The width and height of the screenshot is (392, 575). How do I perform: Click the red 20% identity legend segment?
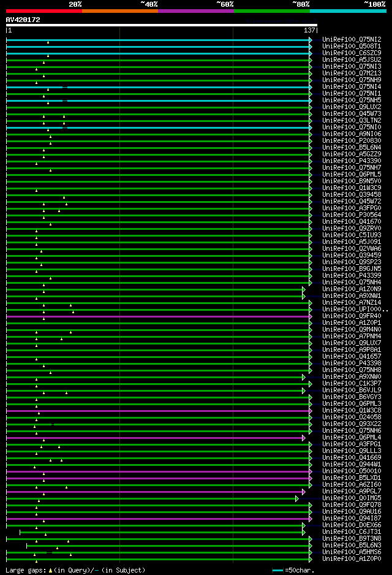pos(44,11)
